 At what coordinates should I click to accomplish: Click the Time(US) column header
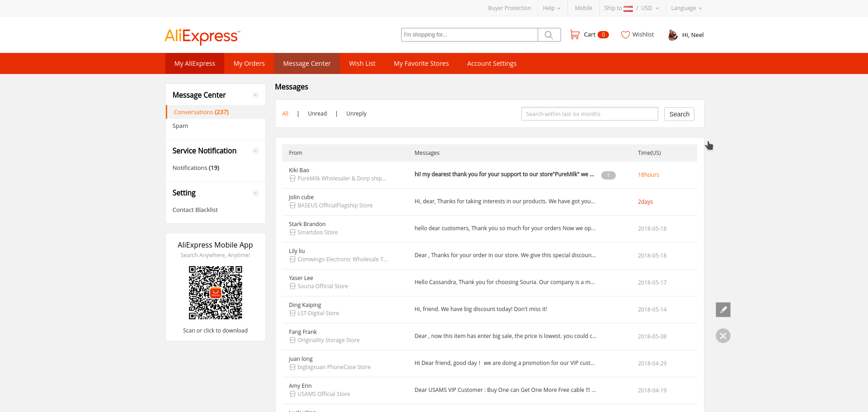[649, 153]
